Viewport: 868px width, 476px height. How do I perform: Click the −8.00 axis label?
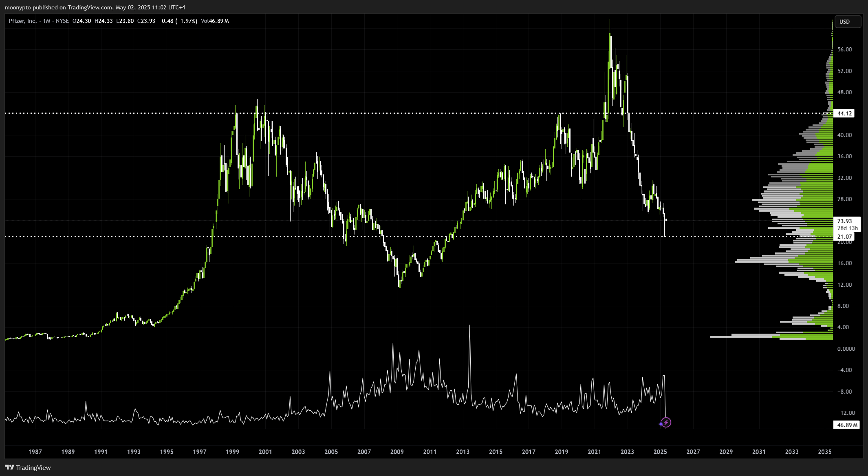[x=845, y=392]
